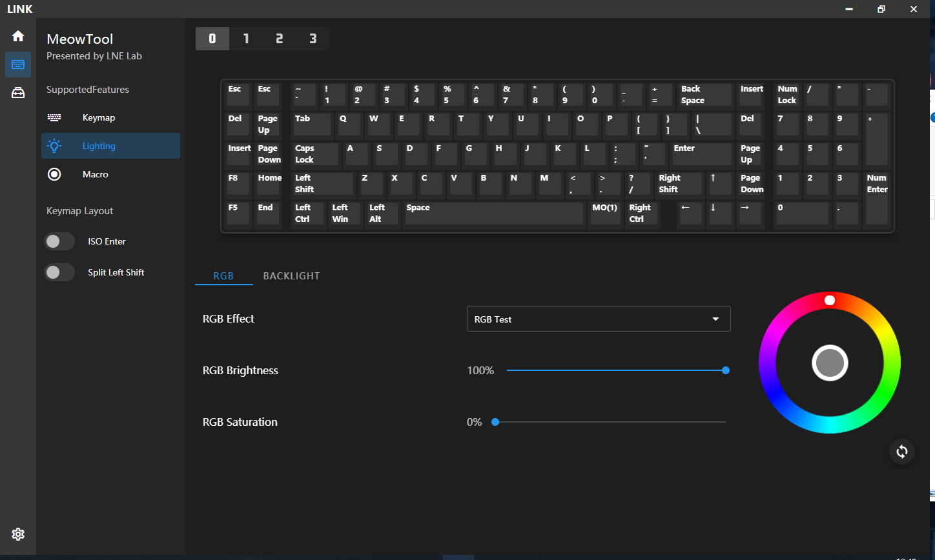Switch to the BACKLIGHT tab

click(x=291, y=275)
